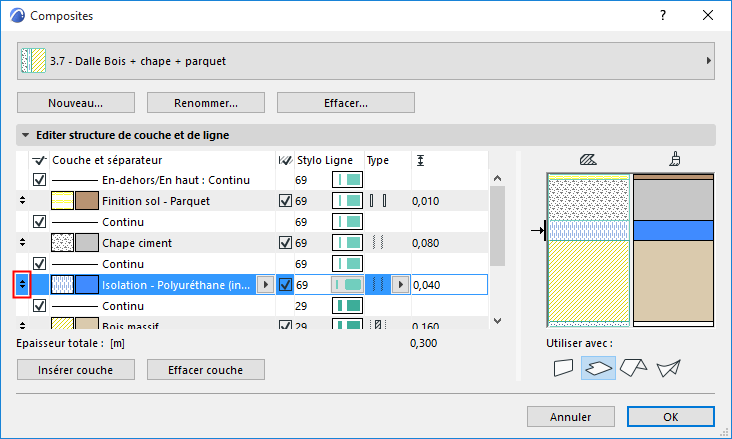Select the Finition sol - Parquet layer name
The image size is (732, 439).
(156, 201)
